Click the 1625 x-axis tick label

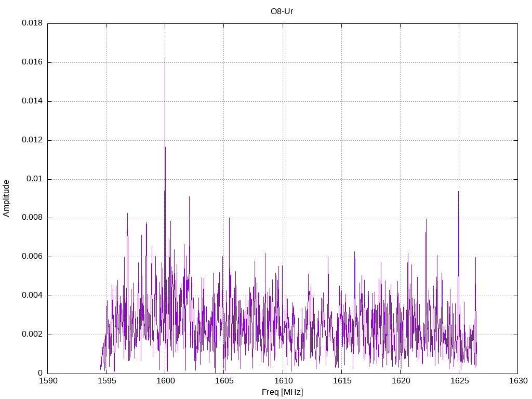coord(459,381)
